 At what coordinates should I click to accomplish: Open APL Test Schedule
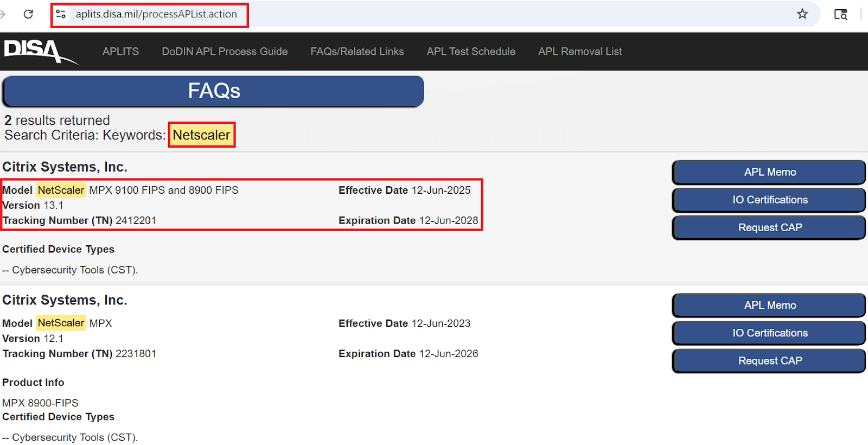tap(471, 52)
